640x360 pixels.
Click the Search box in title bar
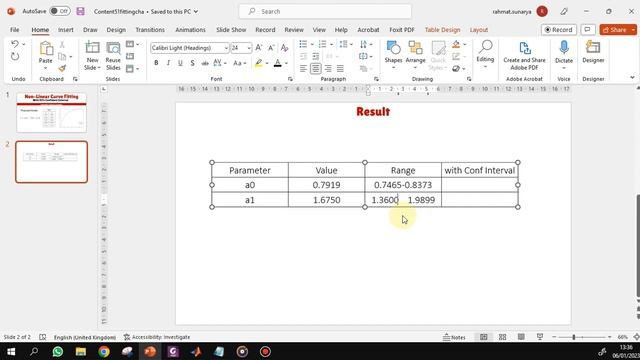pos(325,11)
